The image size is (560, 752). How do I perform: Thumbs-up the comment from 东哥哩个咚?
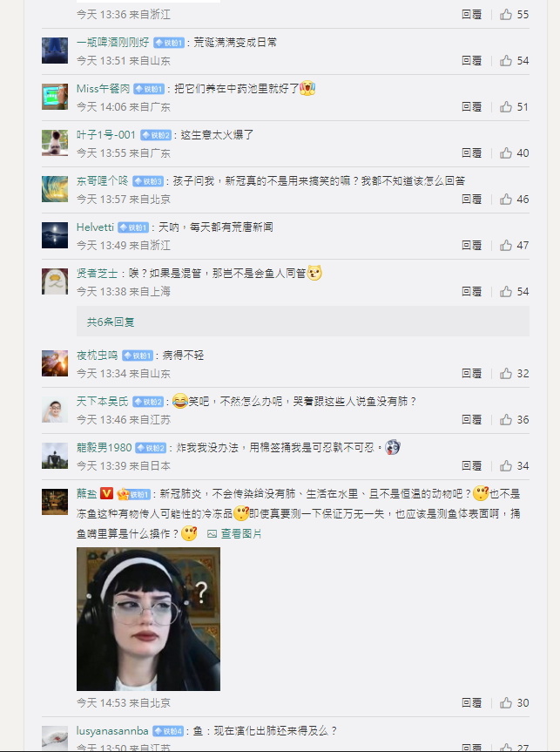[506, 199]
